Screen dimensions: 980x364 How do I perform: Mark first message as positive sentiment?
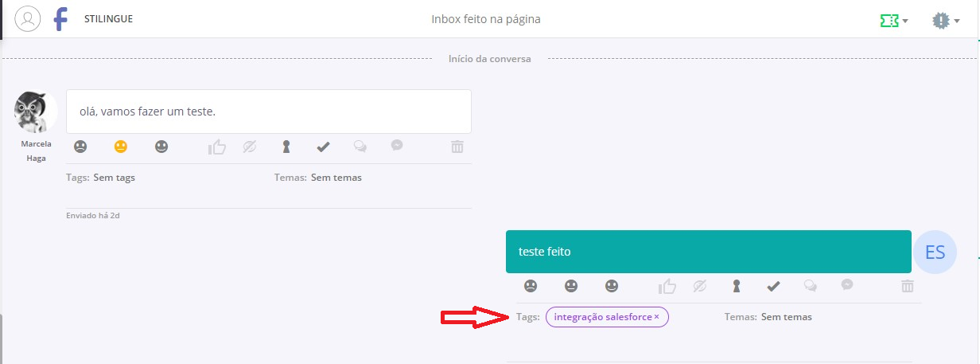click(161, 147)
